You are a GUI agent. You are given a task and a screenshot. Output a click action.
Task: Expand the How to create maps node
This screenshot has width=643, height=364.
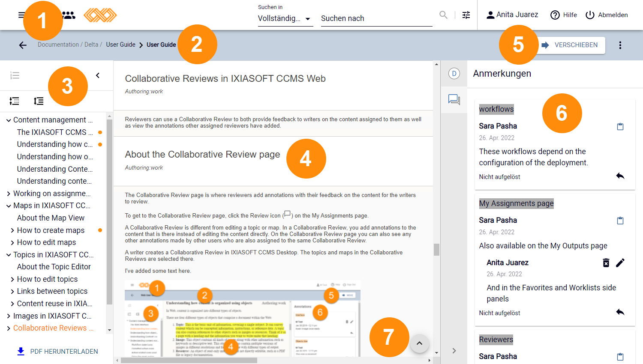pyautogui.click(x=12, y=230)
